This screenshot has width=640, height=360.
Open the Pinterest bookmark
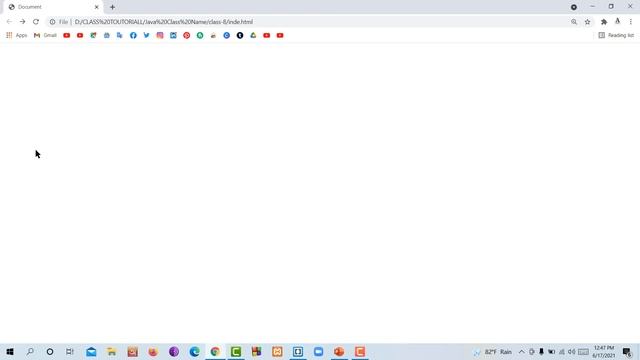(x=187, y=36)
